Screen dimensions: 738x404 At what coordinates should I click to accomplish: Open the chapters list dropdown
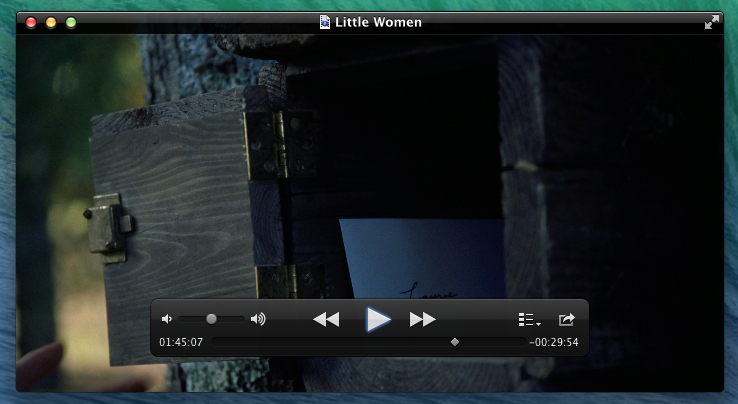click(x=529, y=320)
